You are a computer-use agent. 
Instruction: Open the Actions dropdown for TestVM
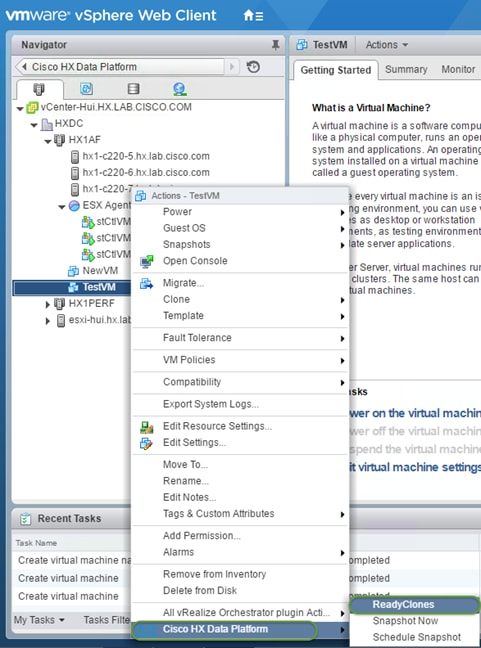tap(387, 45)
